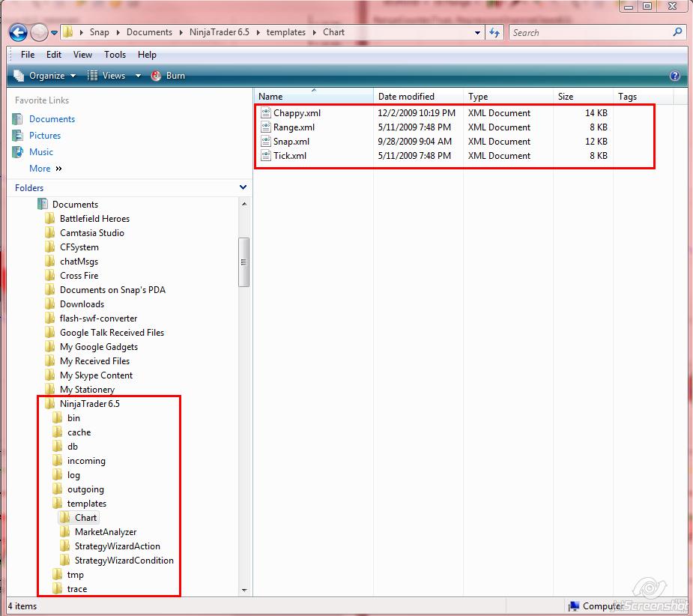Select the Range.xml file icon
693x616 pixels.
[x=266, y=127]
